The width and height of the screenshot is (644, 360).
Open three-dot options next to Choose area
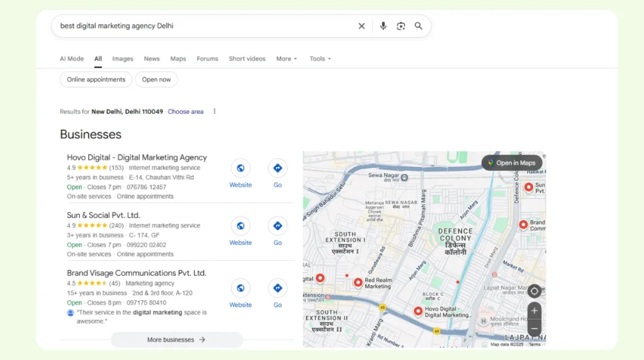pyautogui.click(x=214, y=111)
